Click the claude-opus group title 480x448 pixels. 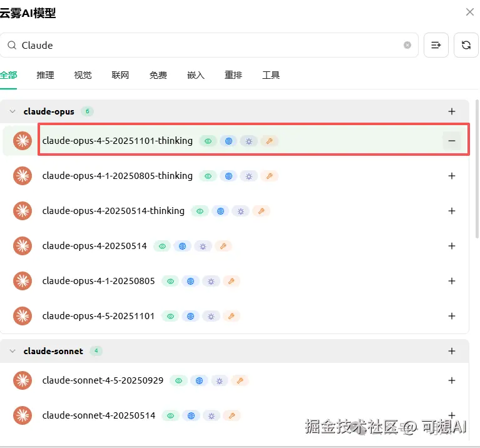click(49, 111)
